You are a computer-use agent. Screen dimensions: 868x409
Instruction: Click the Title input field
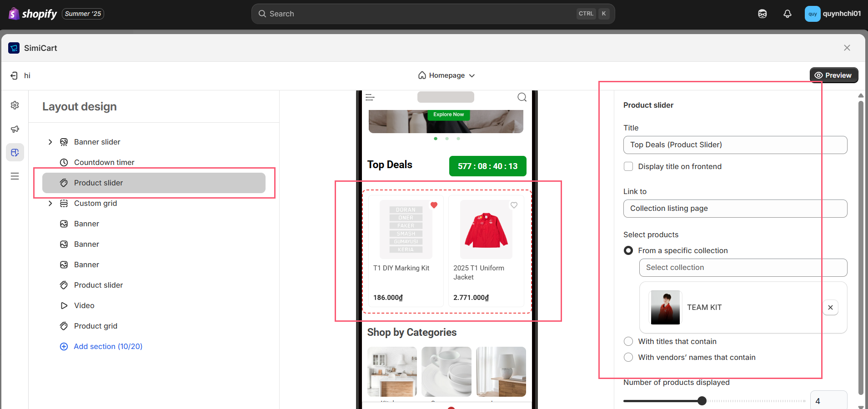(x=735, y=145)
